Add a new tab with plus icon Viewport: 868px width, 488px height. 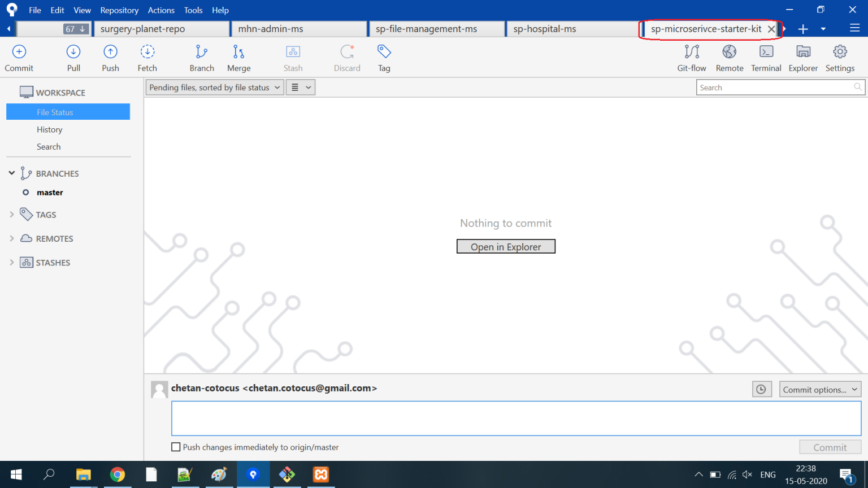click(803, 29)
